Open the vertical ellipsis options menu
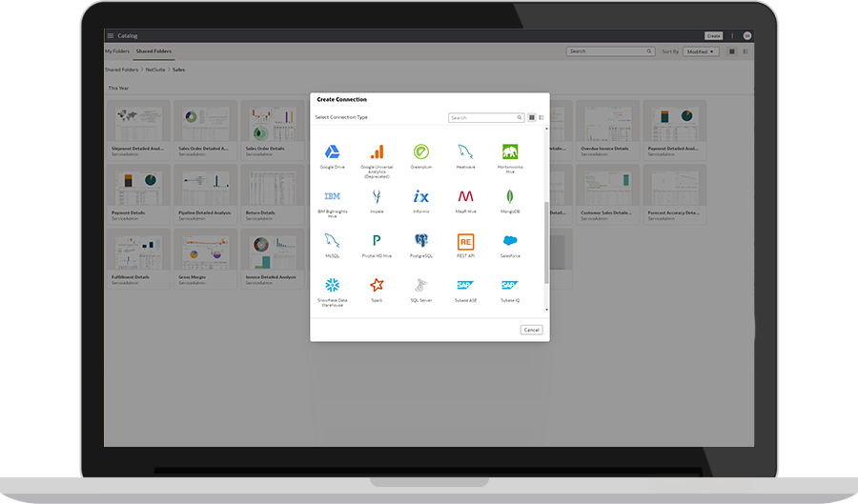 [732, 35]
